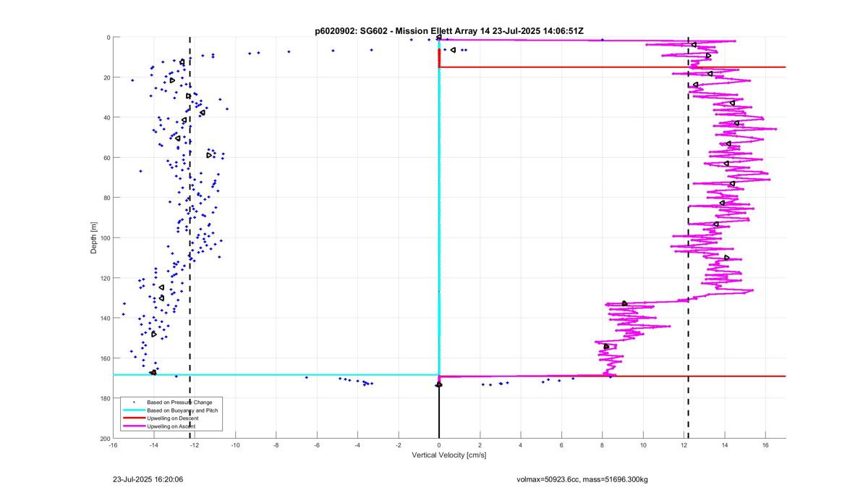The width and height of the screenshot is (868, 493).
Task: Click the timestamp '23-Jul-2025 16:20:06'
Action: [x=148, y=479]
